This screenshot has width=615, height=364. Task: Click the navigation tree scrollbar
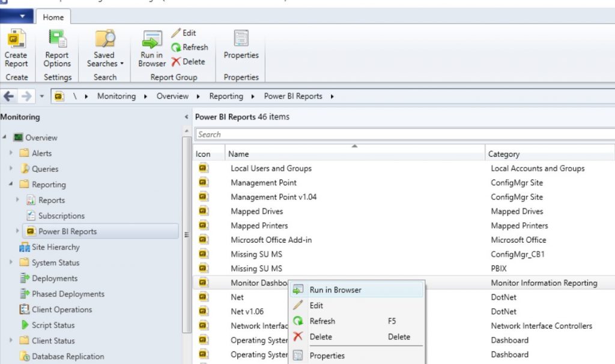coord(186,235)
